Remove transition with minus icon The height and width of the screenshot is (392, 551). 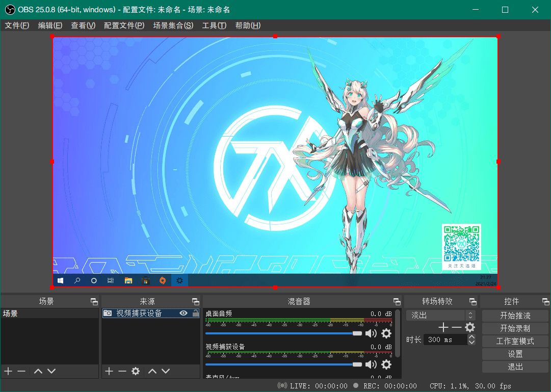pyautogui.click(x=457, y=327)
